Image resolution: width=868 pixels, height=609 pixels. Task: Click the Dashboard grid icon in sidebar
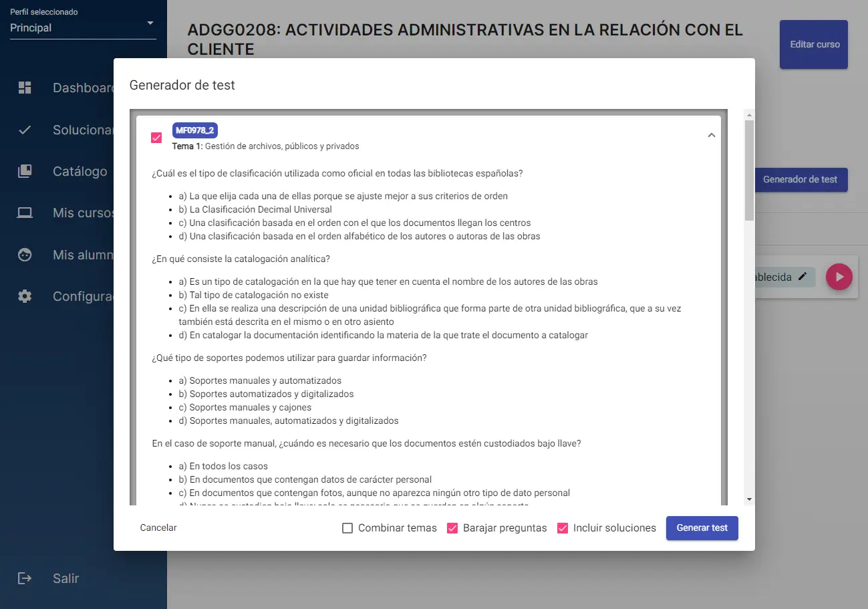pos(25,88)
